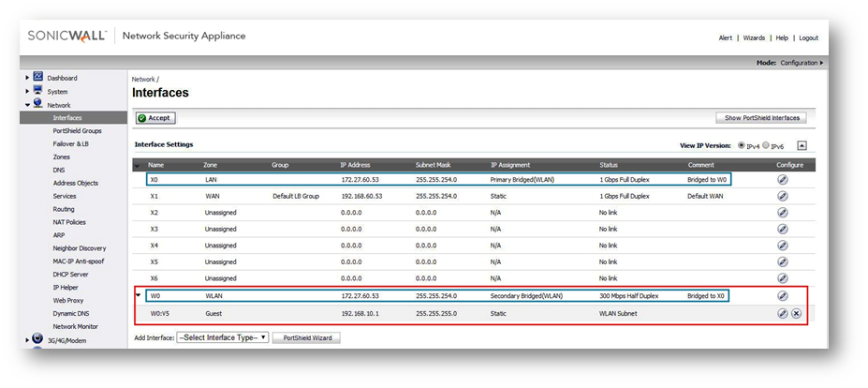Viewport: 868px width, 388px height.
Task: Click the Accept button
Action: click(155, 118)
